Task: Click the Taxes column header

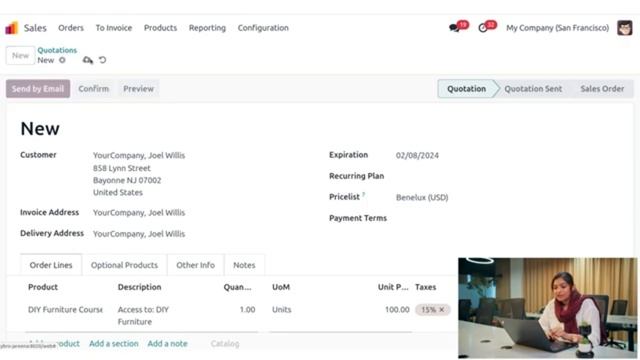Action: [x=425, y=287]
